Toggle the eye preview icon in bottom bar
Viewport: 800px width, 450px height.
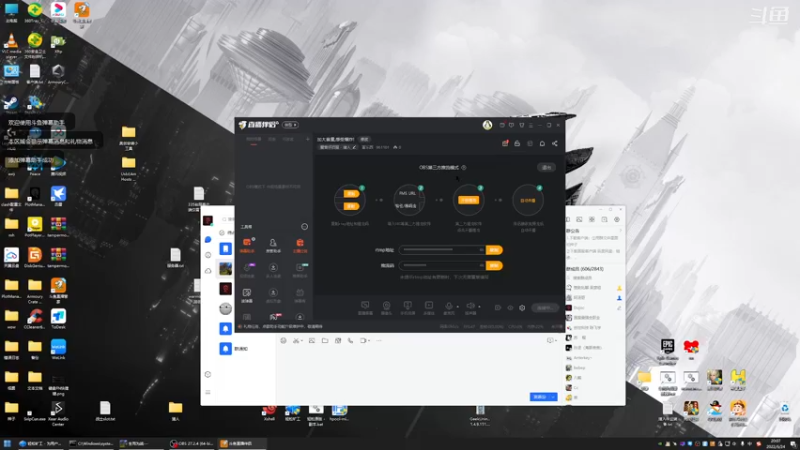coord(510,308)
